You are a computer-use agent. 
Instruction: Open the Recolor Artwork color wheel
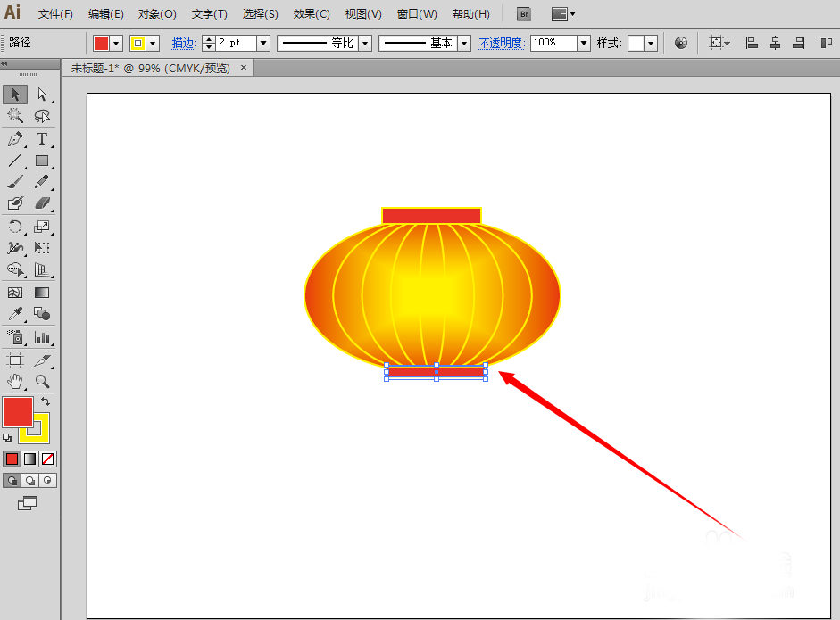click(x=681, y=43)
